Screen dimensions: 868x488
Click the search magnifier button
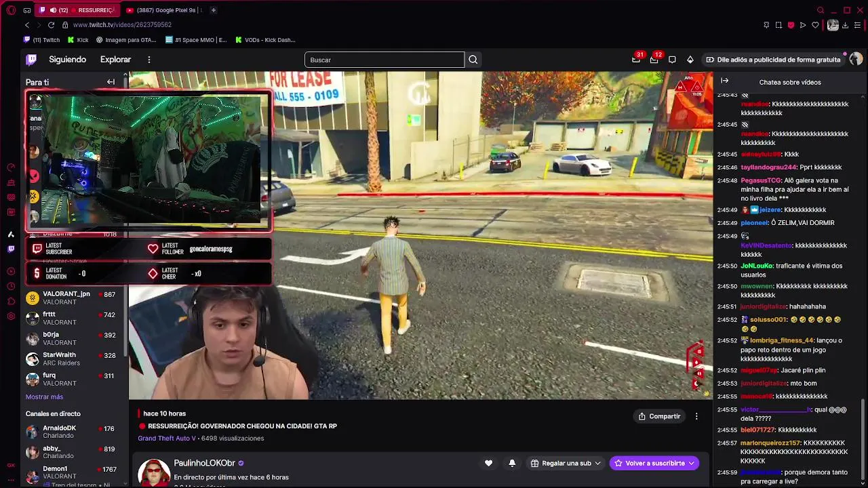(x=473, y=60)
